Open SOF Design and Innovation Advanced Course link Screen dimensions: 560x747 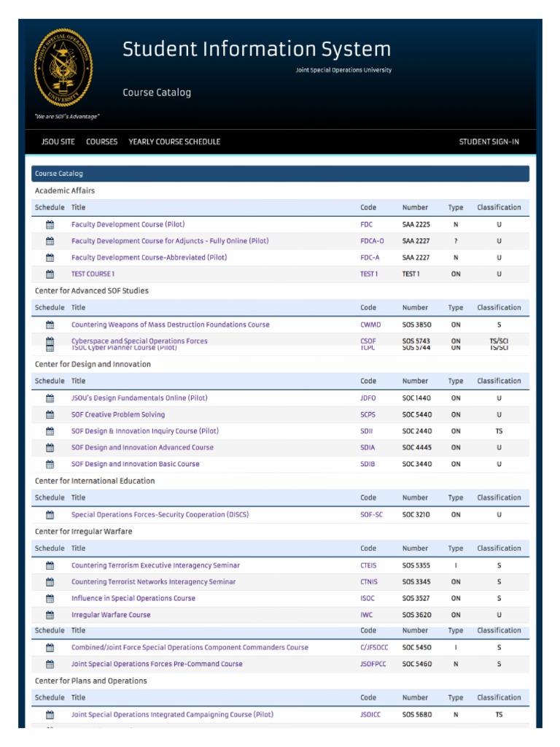[x=142, y=447]
